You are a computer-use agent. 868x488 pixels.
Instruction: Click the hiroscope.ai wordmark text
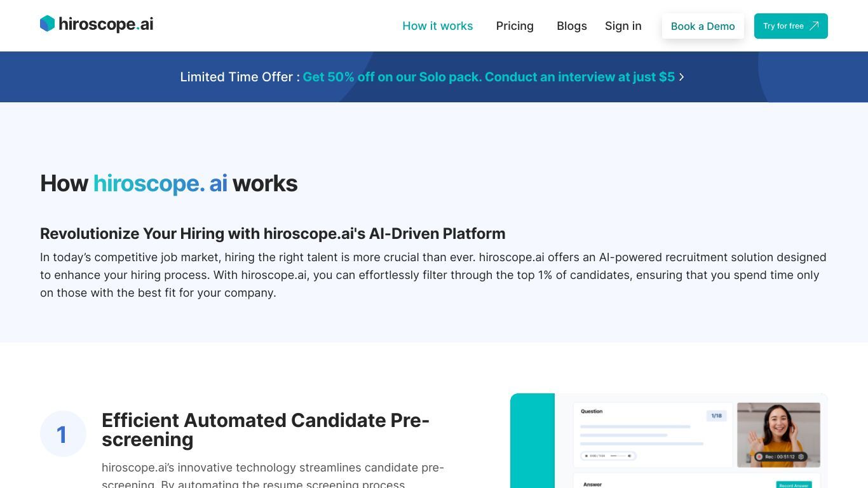(106, 24)
